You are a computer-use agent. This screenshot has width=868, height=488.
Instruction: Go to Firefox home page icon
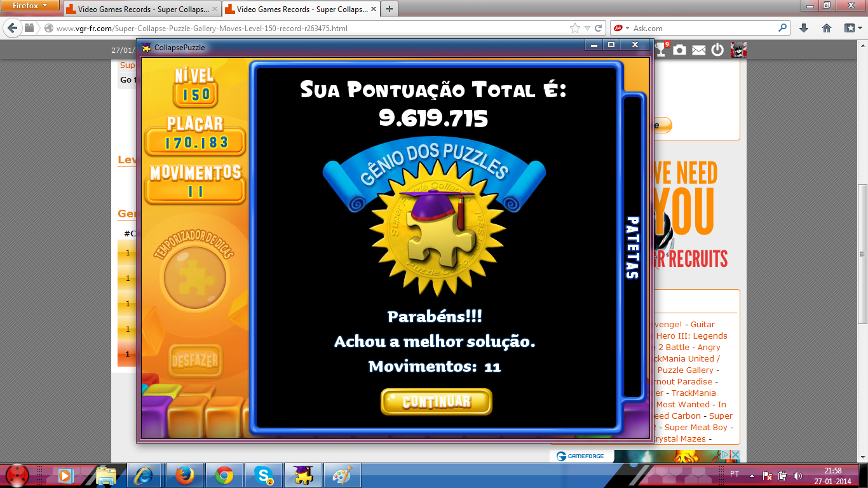(x=827, y=28)
